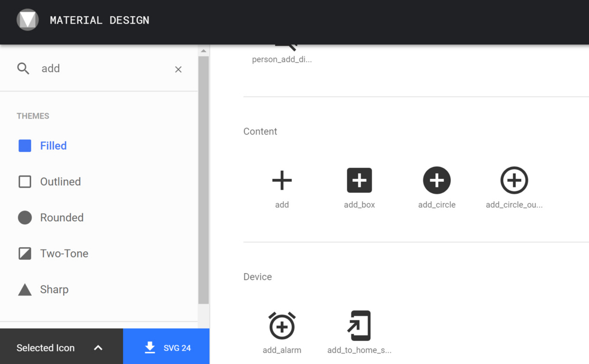Select the Outlined theme

pos(49,182)
